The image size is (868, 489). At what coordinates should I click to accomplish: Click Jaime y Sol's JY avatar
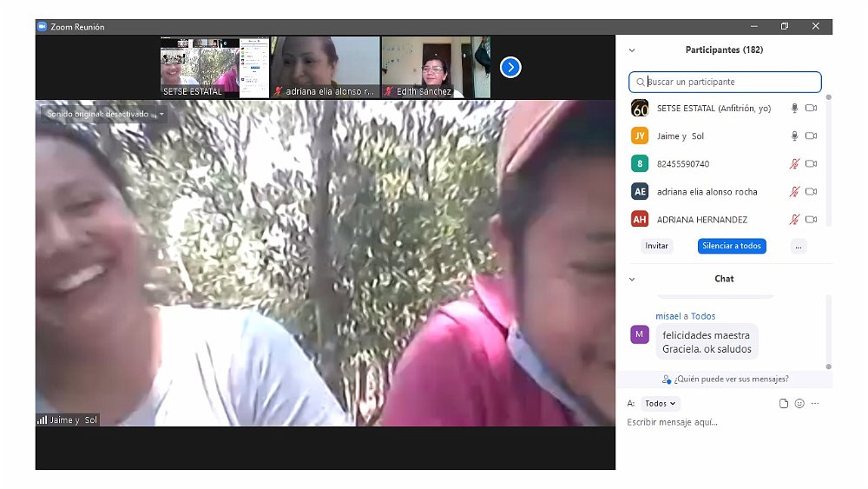pyautogui.click(x=640, y=136)
